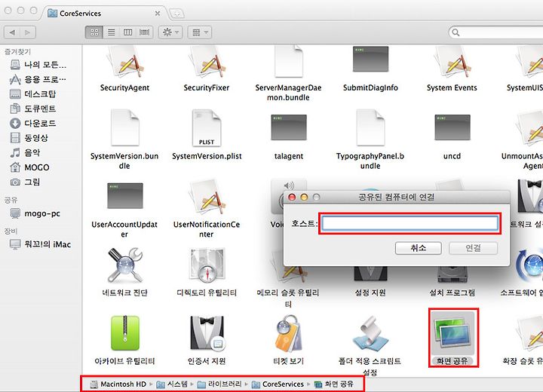This screenshot has width=543, height=392.
Task: Go forward with the forward arrow
Action: [28, 32]
